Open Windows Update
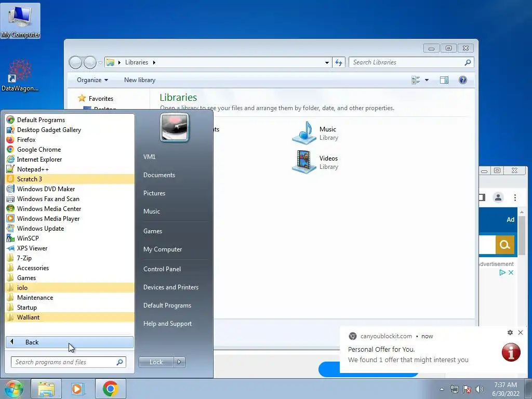This screenshot has height=399, width=532. pyautogui.click(x=70, y=229)
